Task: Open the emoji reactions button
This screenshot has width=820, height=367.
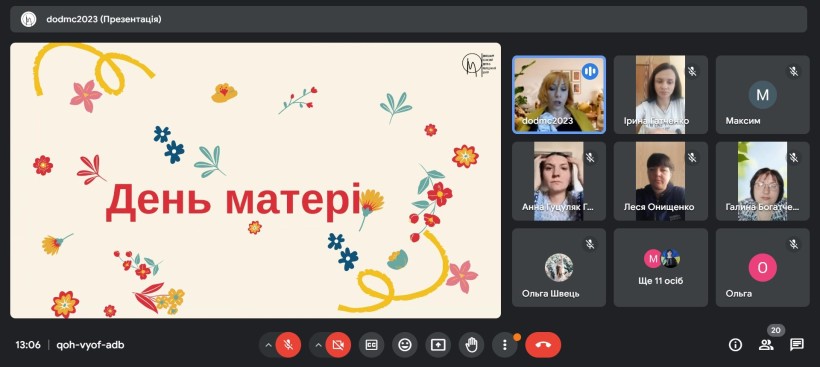Action: (x=405, y=345)
